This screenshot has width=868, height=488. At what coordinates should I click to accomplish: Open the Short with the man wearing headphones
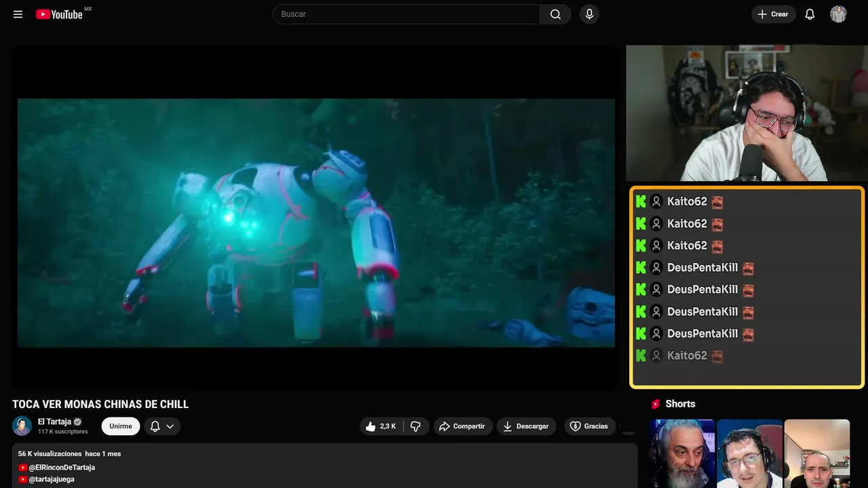(749, 453)
